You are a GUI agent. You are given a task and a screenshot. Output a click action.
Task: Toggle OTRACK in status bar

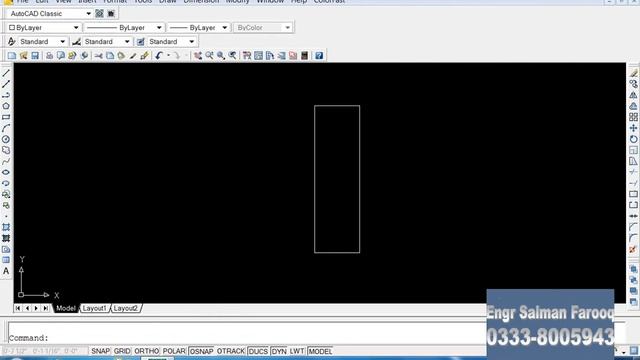[231, 351]
